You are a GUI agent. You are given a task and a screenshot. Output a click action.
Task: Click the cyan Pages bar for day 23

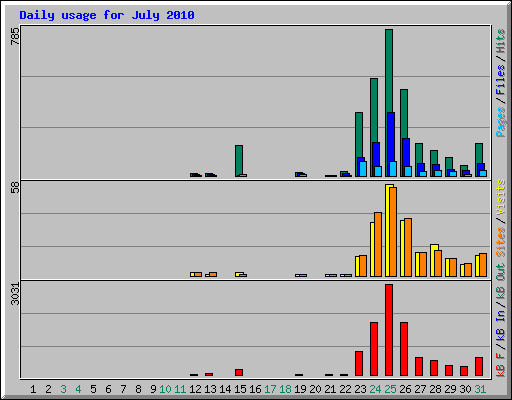click(x=363, y=169)
